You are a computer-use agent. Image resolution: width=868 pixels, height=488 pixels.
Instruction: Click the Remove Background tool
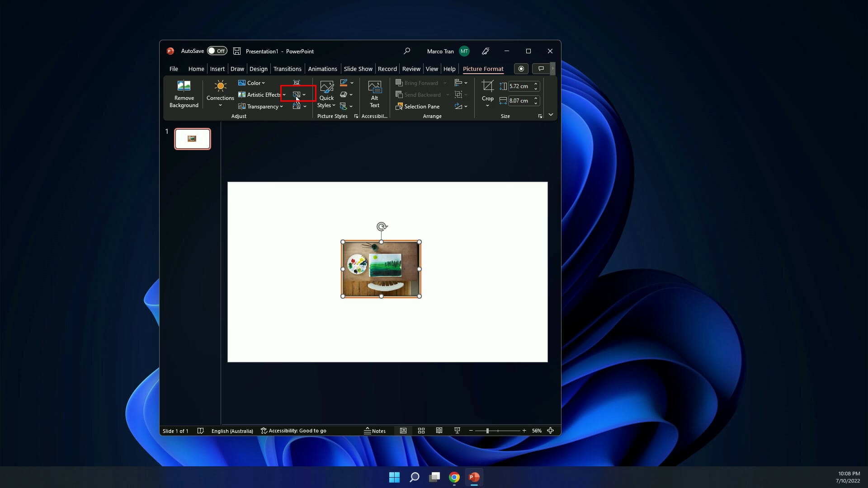click(x=183, y=94)
